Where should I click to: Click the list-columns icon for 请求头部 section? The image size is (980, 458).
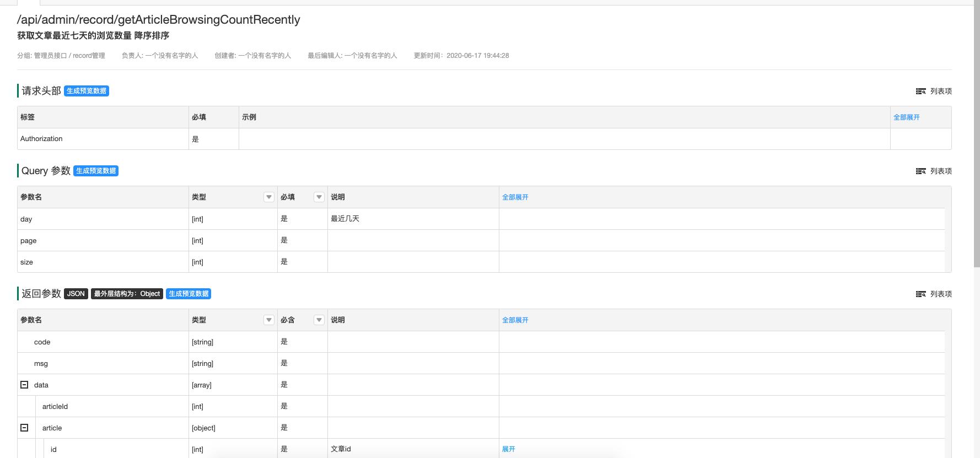pyautogui.click(x=920, y=91)
